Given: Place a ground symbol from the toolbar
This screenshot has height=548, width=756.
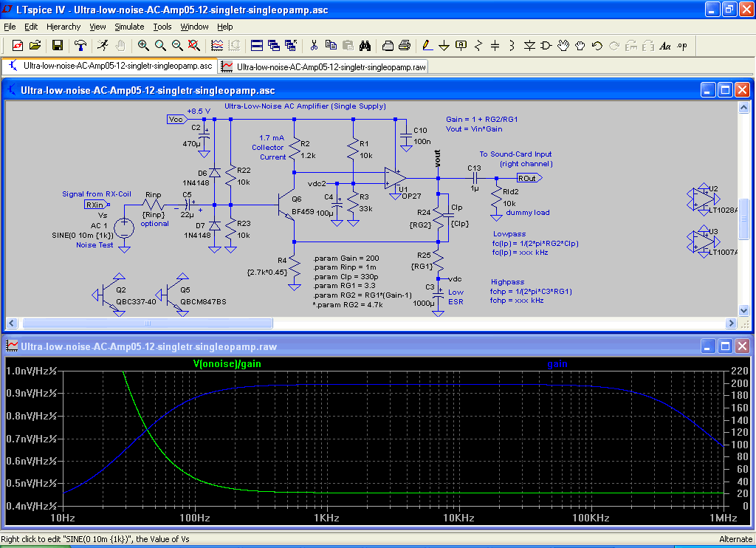Looking at the screenshot, I should click(x=444, y=45).
